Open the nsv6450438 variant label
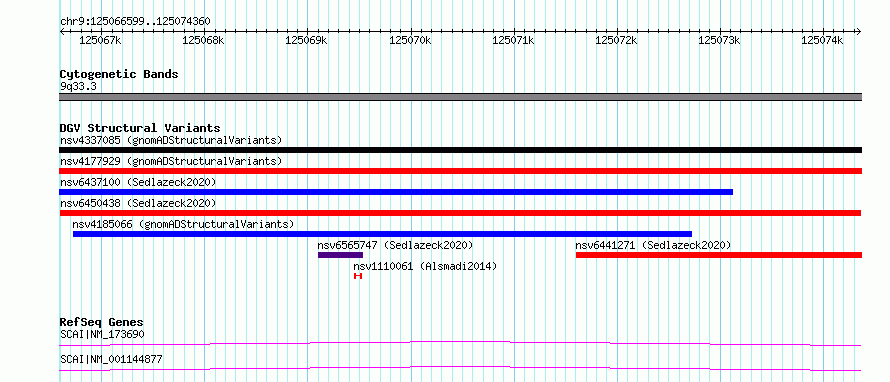 (138, 203)
